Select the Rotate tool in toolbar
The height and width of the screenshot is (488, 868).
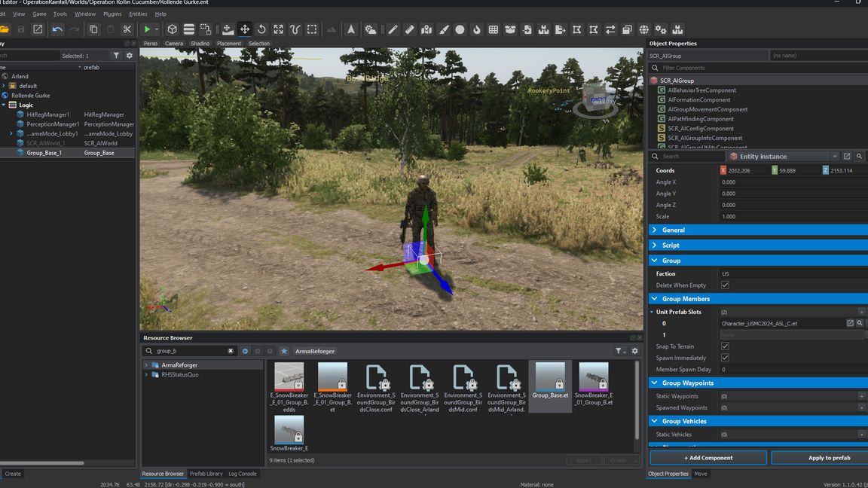pyautogui.click(x=261, y=29)
